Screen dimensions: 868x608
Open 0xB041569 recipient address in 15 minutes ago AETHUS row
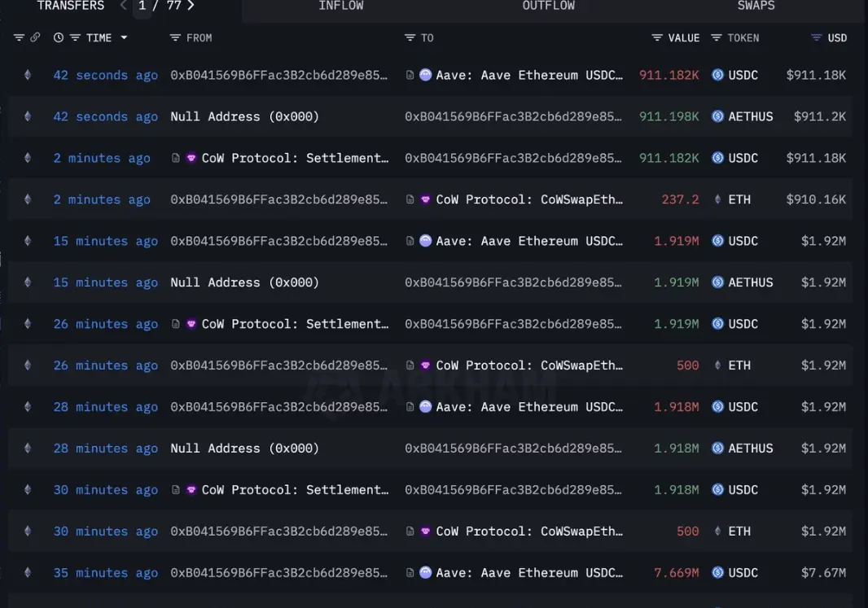[513, 282]
